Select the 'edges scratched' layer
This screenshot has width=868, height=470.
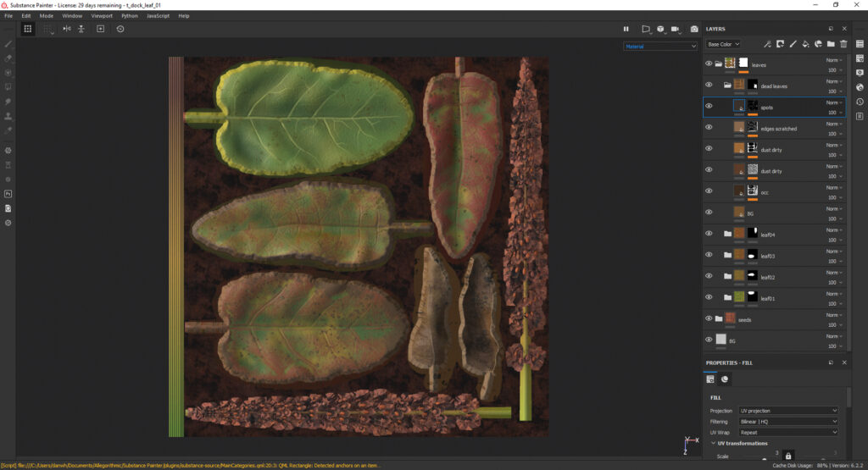(x=778, y=128)
